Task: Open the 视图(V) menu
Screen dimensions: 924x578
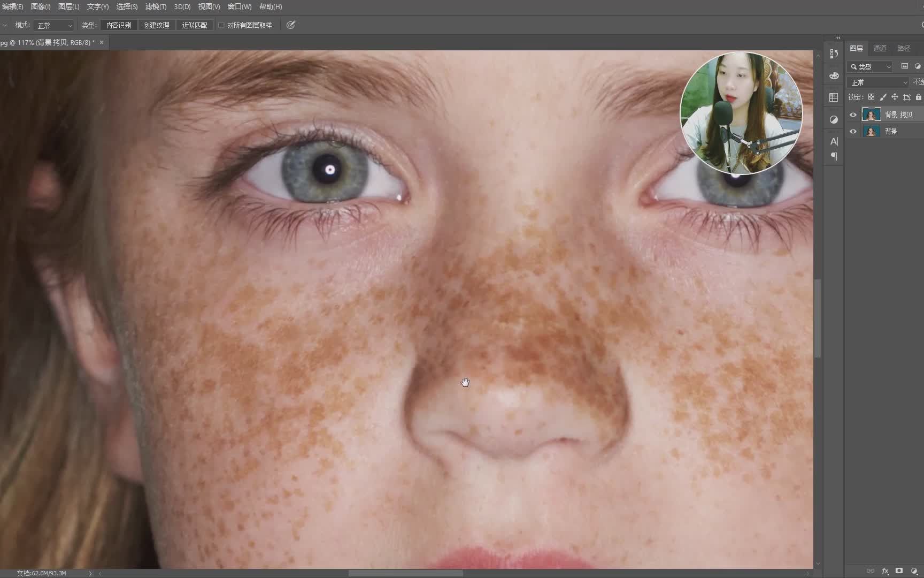Action: (x=209, y=6)
